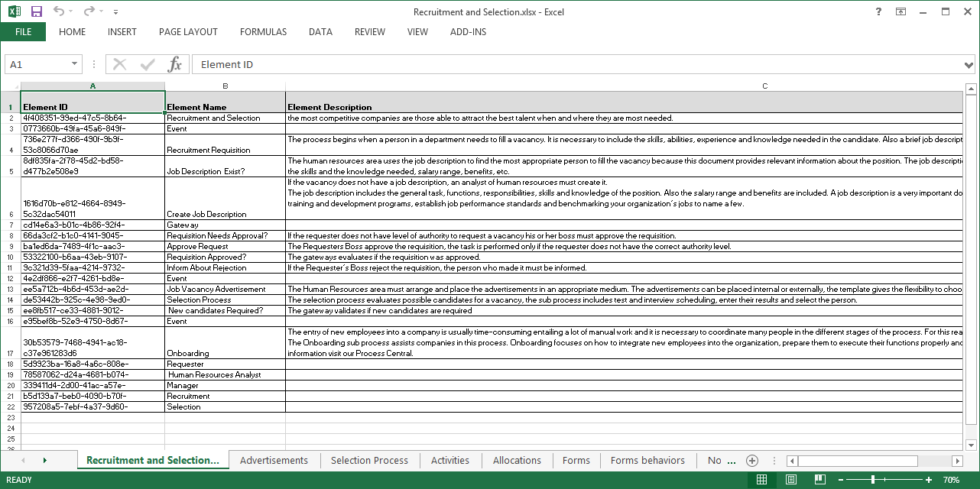Viewport: 980px width, 489px height.
Task: Switch to the Advertisements sheet tab
Action: pos(274,460)
